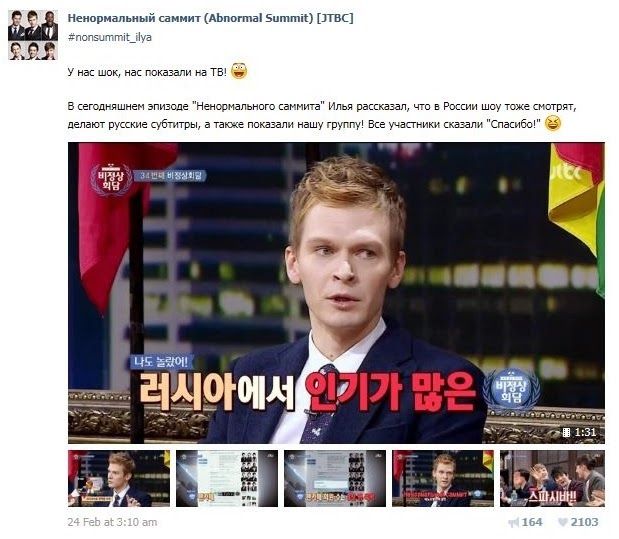This screenshot has height=539, width=619.
Task: Open the second thumbnail showing group page
Action: click(x=227, y=478)
